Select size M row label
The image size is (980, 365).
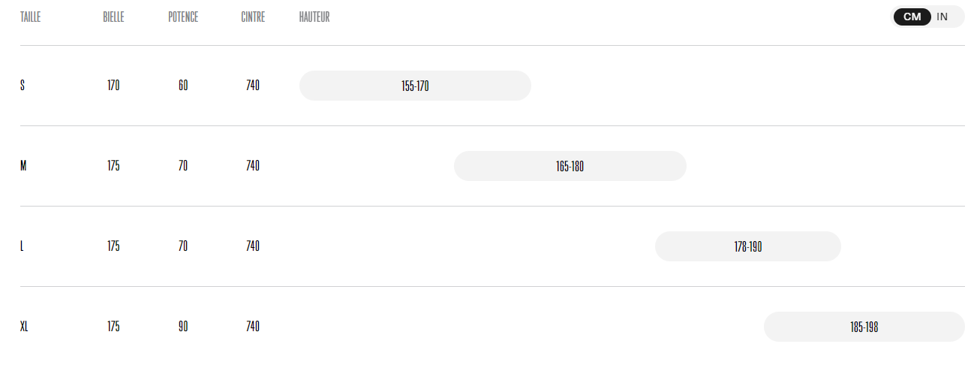[23, 166]
